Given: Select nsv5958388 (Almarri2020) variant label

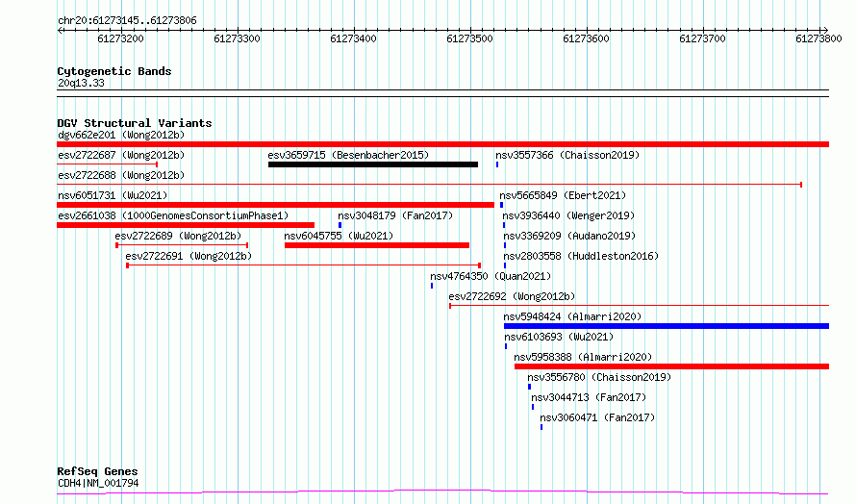Looking at the screenshot, I should (583, 357).
